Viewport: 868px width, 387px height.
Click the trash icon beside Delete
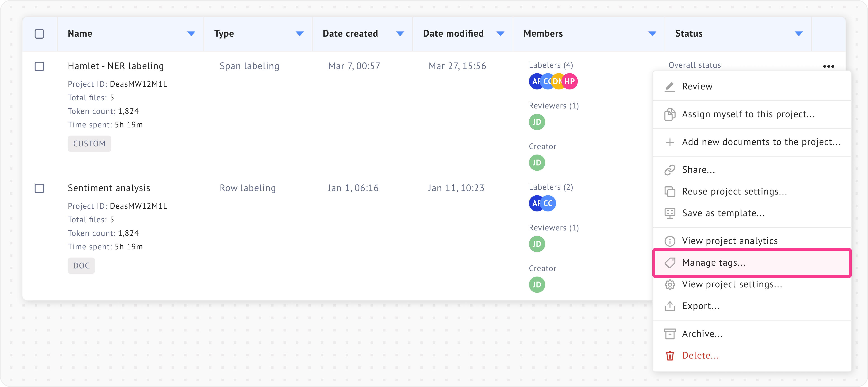click(670, 356)
